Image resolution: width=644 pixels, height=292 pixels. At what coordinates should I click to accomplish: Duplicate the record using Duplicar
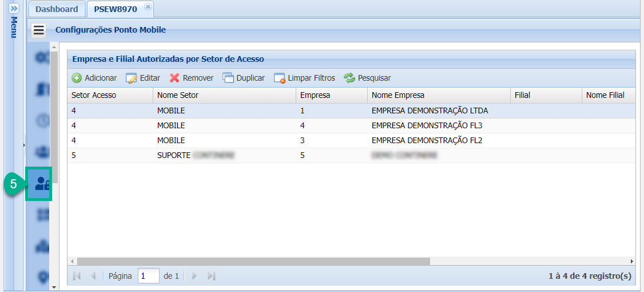point(244,78)
